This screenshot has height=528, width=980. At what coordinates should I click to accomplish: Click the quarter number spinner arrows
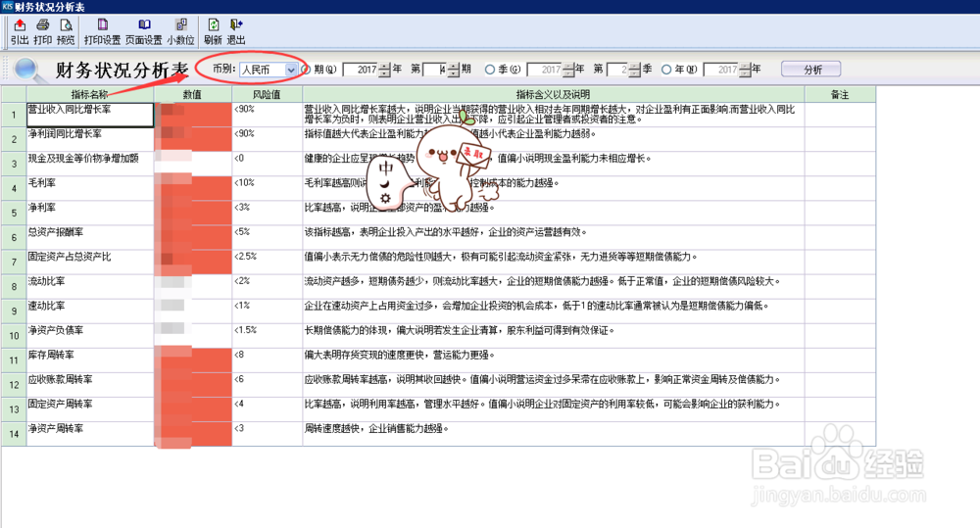(634, 70)
